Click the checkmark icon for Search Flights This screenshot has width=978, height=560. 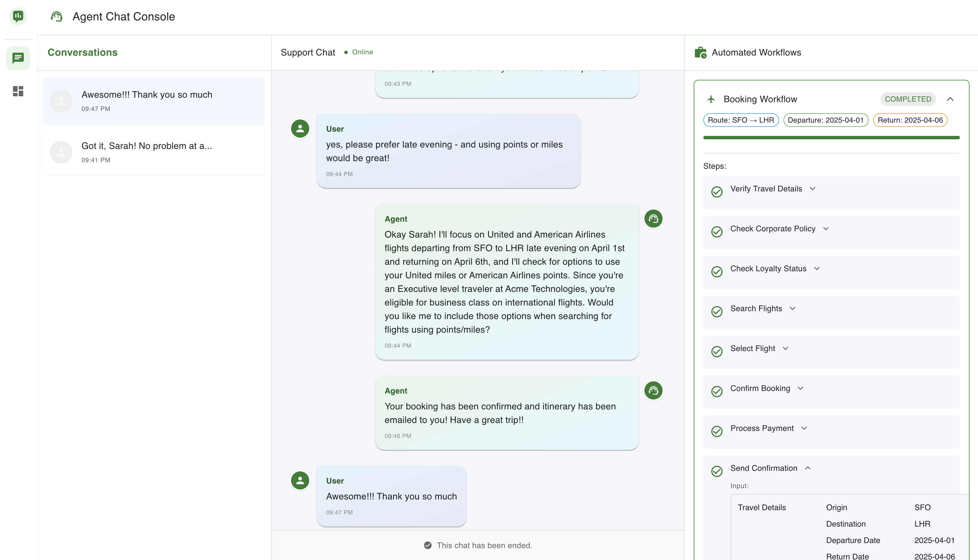click(x=717, y=311)
